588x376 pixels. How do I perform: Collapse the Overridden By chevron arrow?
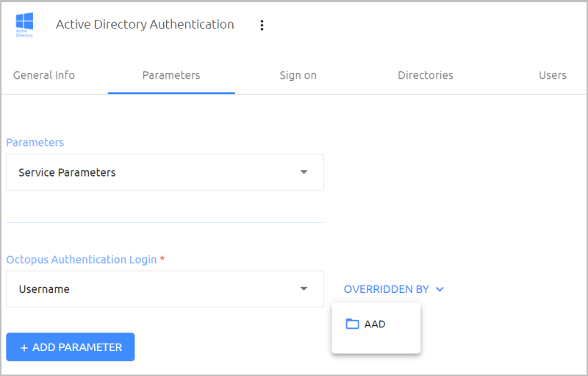point(440,289)
